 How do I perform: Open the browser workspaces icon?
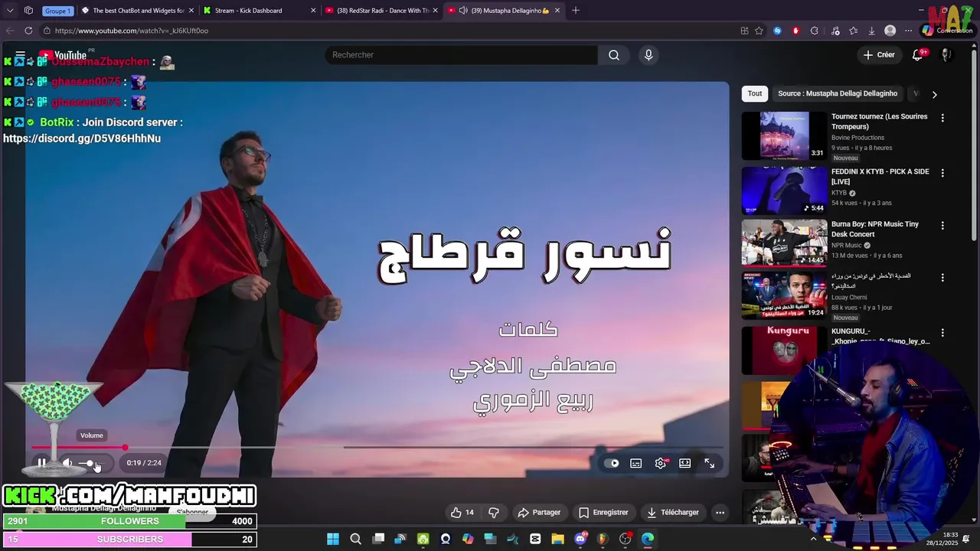click(x=28, y=11)
